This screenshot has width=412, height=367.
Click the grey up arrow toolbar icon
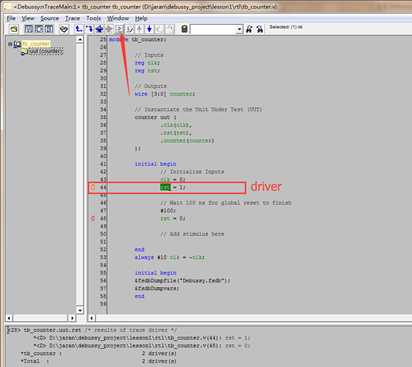point(140,29)
